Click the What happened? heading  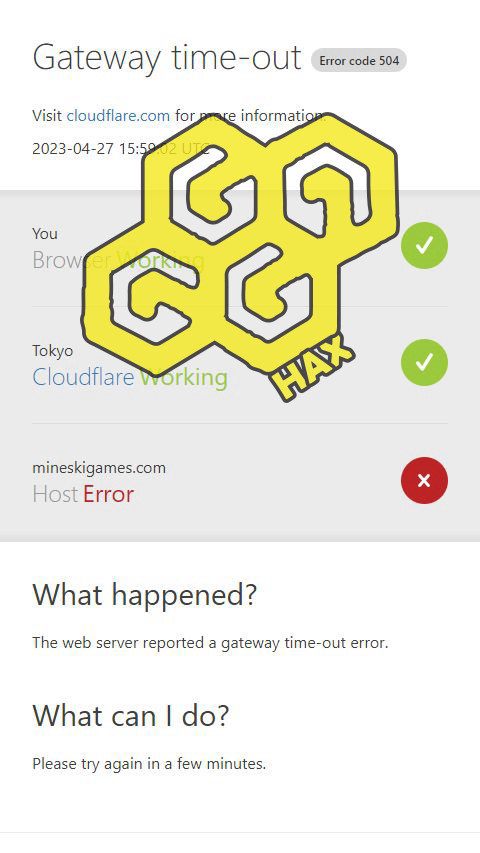144,595
